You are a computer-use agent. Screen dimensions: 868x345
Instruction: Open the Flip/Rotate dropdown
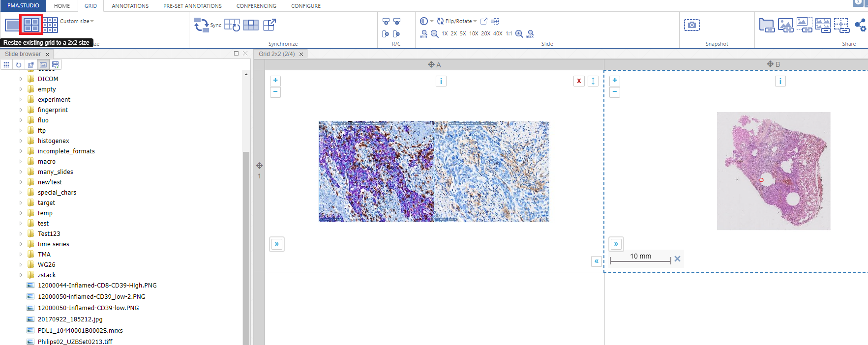pos(457,21)
